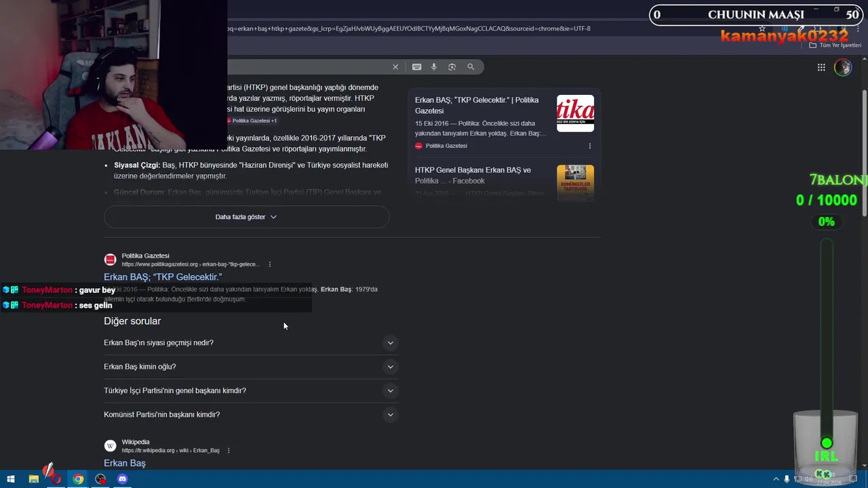
Task: Click Politika Gazetesi label under right card
Action: (446, 146)
